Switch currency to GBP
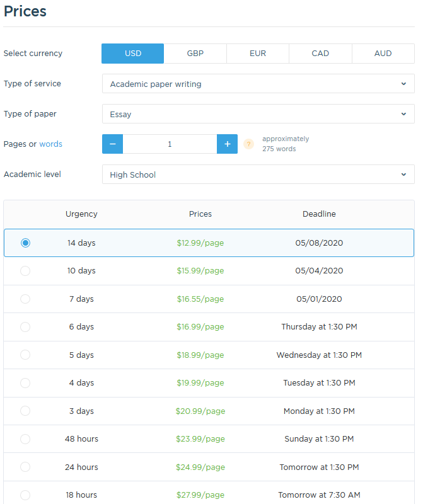 pos(195,54)
